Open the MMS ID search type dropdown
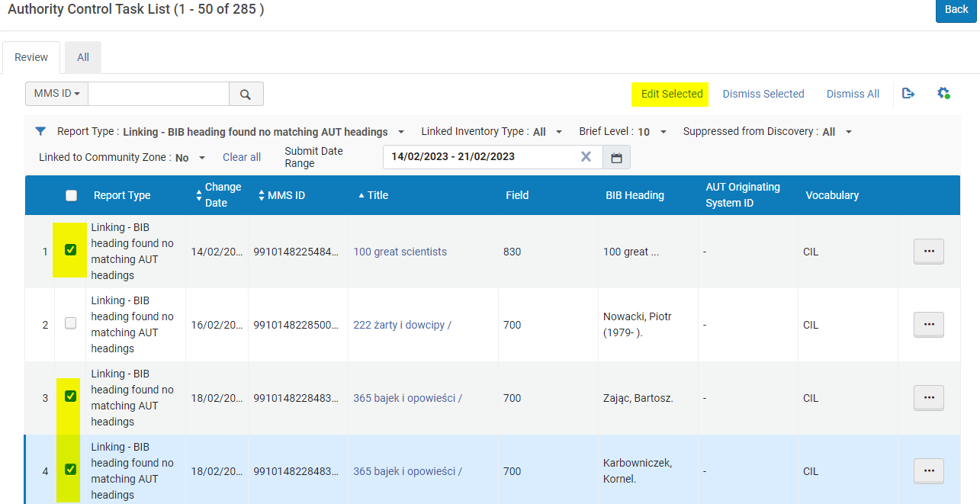Image resolution: width=980 pixels, height=504 pixels. [57, 94]
